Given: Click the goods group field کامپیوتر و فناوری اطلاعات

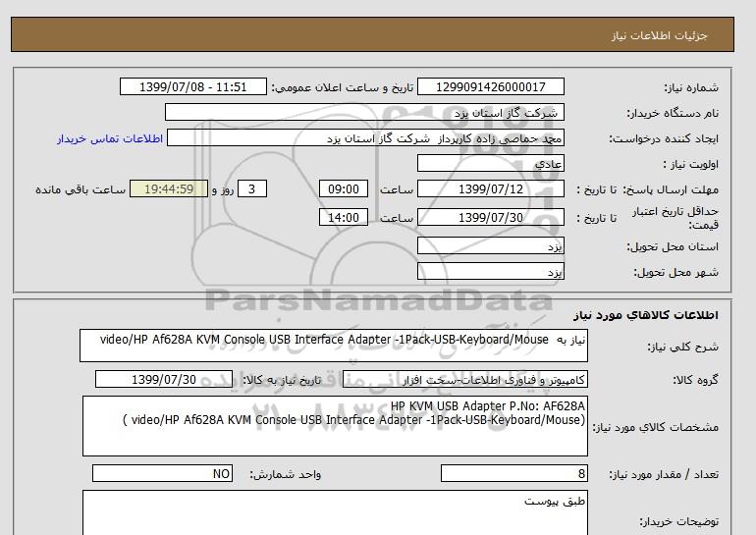Looking at the screenshot, I should coord(465,379).
